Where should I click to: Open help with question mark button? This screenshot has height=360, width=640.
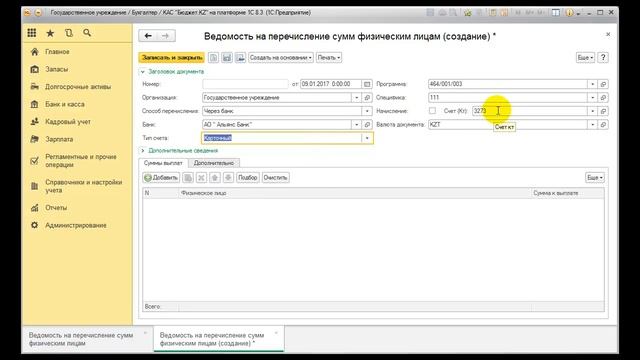(603, 58)
